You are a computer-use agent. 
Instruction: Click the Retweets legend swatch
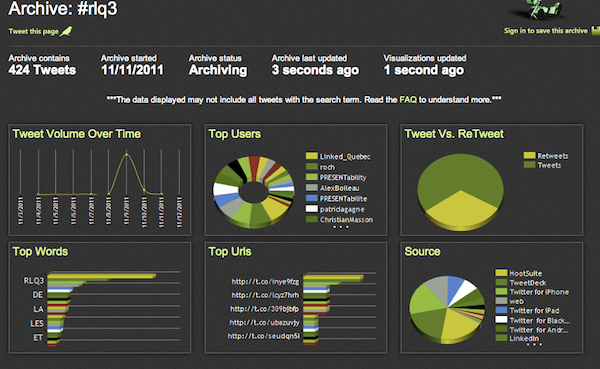(x=530, y=155)
